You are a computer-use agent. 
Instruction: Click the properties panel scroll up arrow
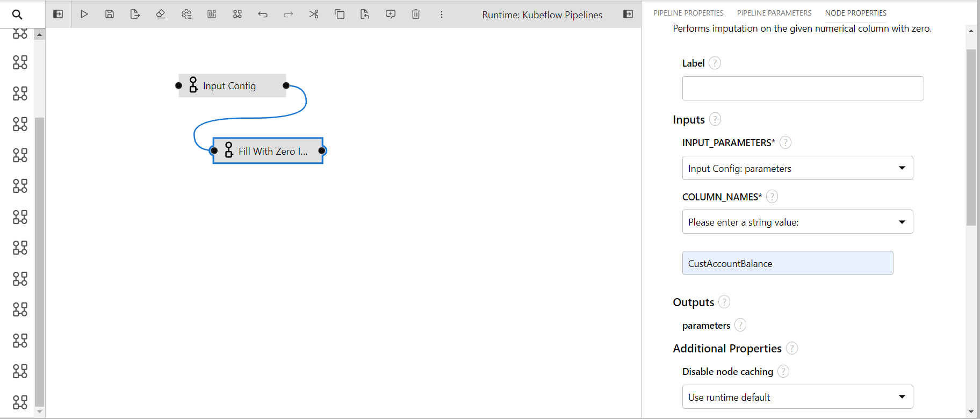point(971,31)
